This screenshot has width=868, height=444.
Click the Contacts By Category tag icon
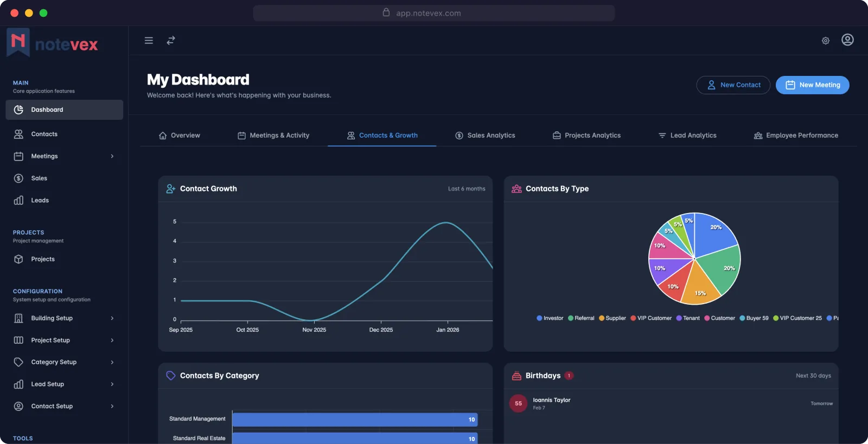point(171,376)
